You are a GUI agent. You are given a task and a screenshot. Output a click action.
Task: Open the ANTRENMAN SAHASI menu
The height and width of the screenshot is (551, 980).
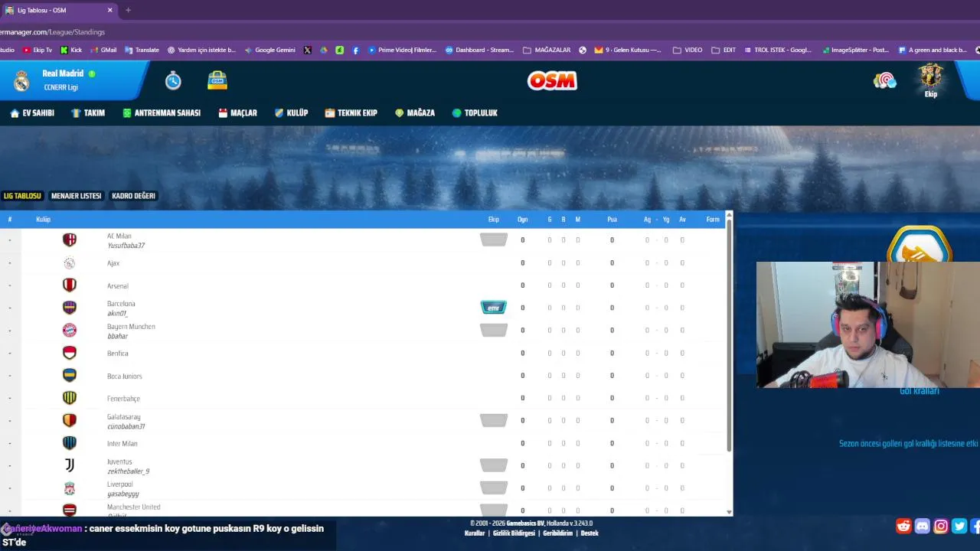point(162,112)
